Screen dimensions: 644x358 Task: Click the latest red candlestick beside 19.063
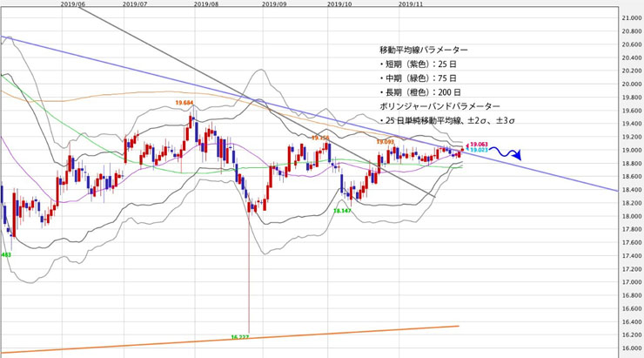462,150
